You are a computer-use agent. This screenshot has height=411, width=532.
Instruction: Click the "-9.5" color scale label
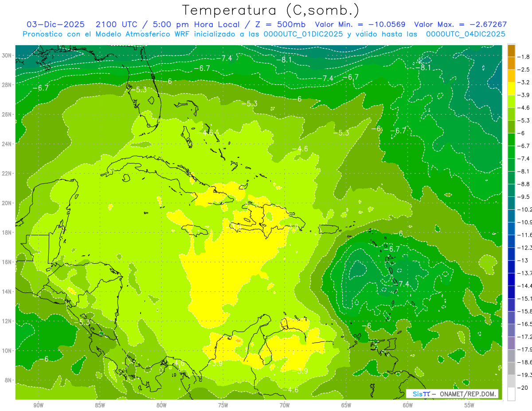(524, 196)
